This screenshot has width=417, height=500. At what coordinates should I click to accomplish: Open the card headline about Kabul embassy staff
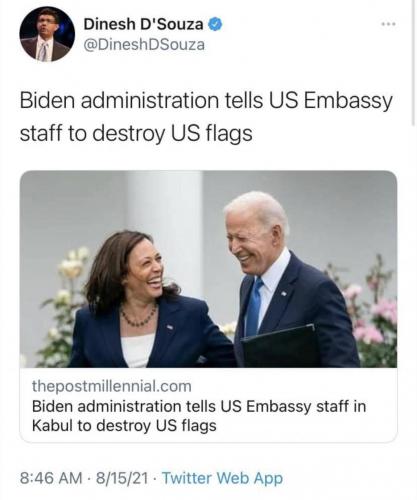(199, 416)
